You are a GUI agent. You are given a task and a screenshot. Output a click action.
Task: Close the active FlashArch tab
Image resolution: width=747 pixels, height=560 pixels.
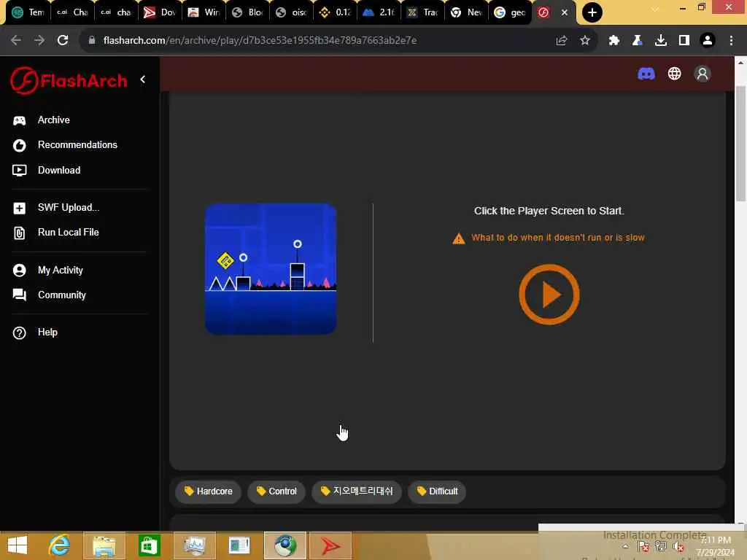565,13
